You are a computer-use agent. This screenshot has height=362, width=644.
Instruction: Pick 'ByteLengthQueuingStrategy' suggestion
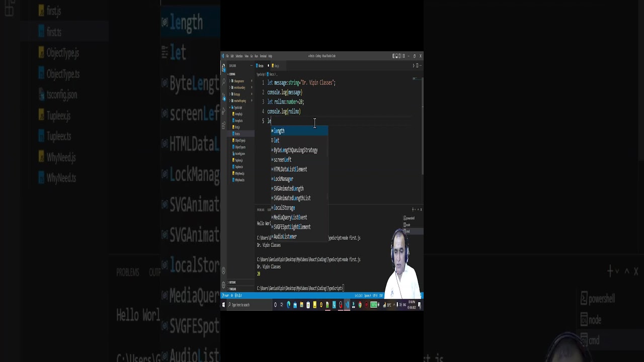coord(299,150)
